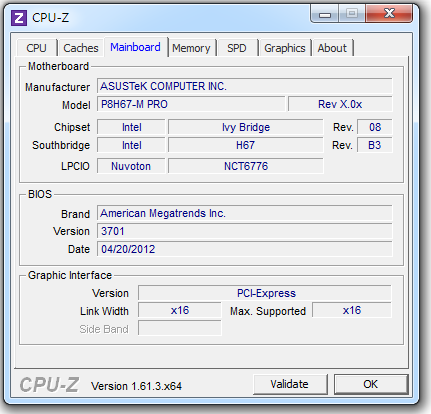The width and height of the screenshot is (431, 414).
Task: Click the Version 1.61.3.x64 text
Action: (x=137, y=386)
